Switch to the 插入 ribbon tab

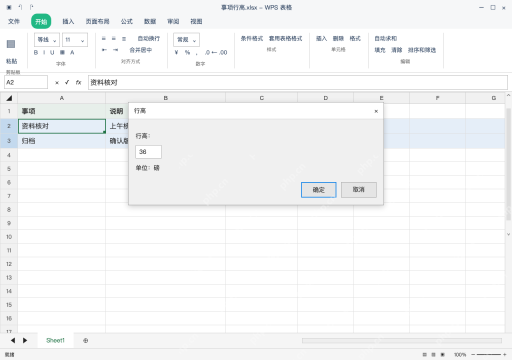pyautogui.click(x=68, y=21)
